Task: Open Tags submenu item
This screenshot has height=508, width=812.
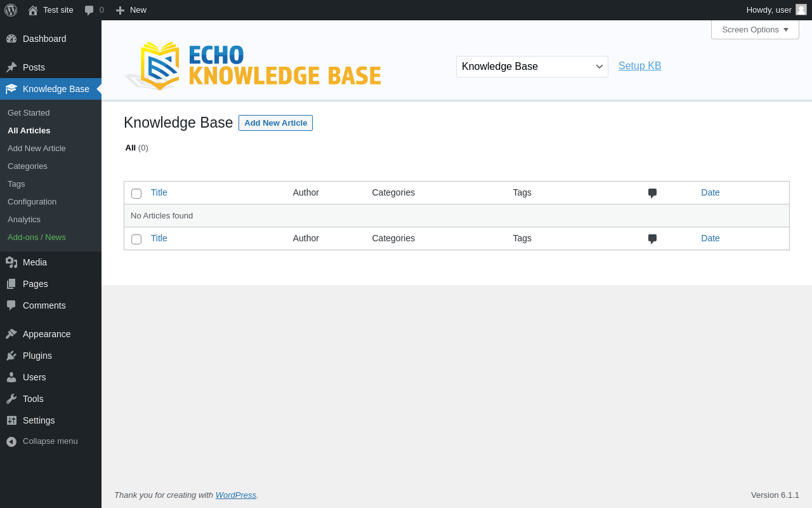Action: tap(16, 184)
